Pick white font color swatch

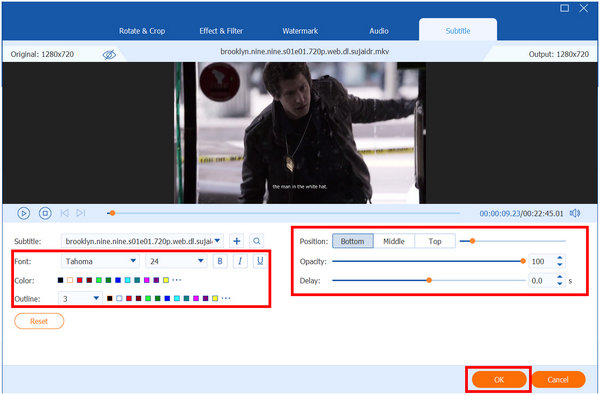70,280
